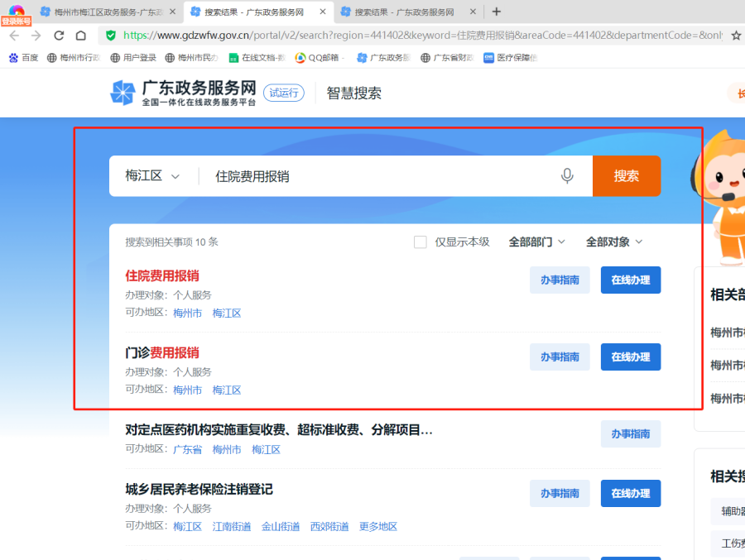Image resolution: width=745 pixels, height=560 pixels.
Task: Close the active 搜索结果 tab
Action: pyautogui.click(x=323, y=12)
